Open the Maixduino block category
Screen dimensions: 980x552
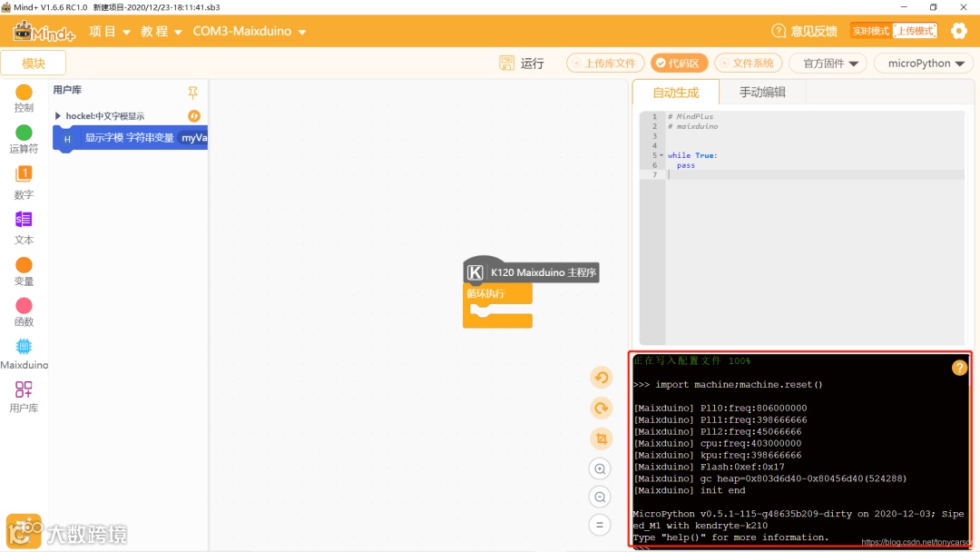24,354
